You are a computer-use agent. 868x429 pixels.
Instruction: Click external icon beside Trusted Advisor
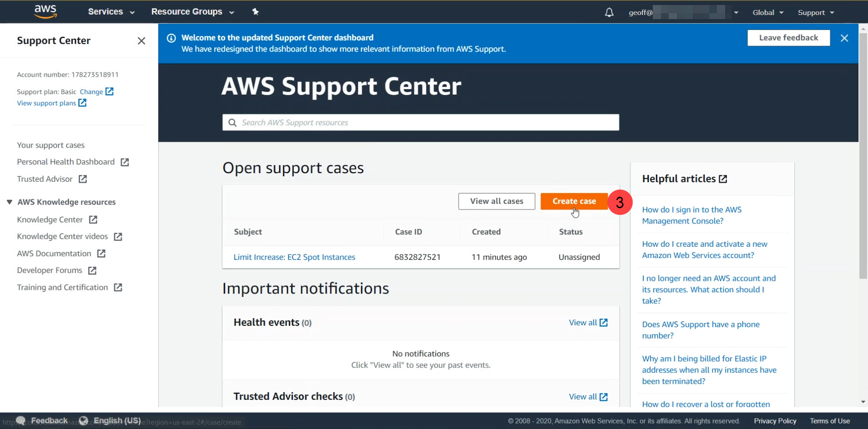tap(83, 179)
